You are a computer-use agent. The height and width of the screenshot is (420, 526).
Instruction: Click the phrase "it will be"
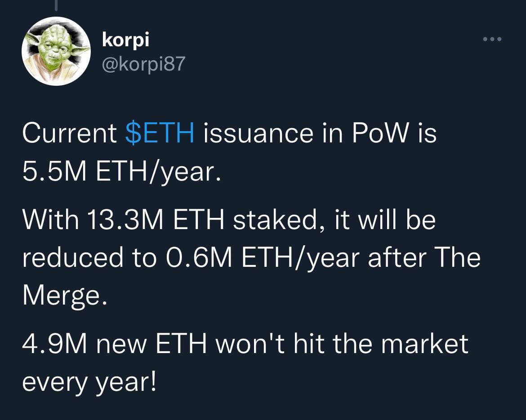(385, 220)
